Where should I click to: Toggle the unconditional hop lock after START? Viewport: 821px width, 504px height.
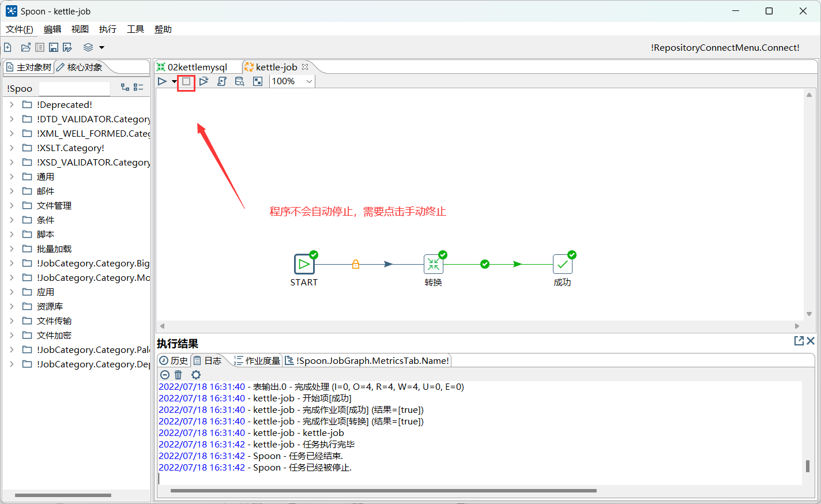coord(356,264)
